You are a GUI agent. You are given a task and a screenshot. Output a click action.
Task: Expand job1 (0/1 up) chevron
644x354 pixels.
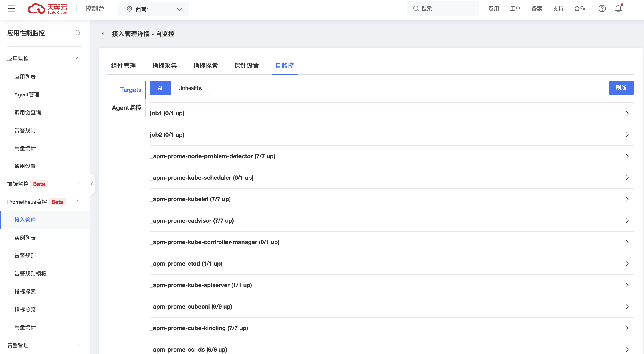pos(627,113)
